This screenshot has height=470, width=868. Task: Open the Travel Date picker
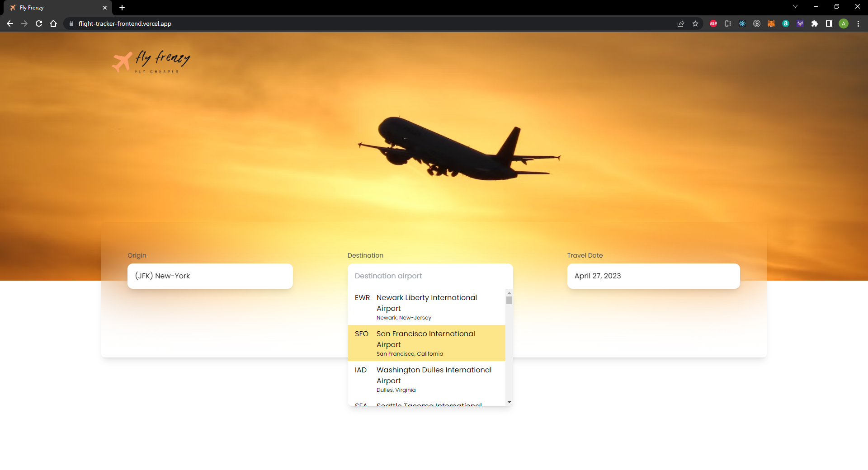[x=653, y=276]
